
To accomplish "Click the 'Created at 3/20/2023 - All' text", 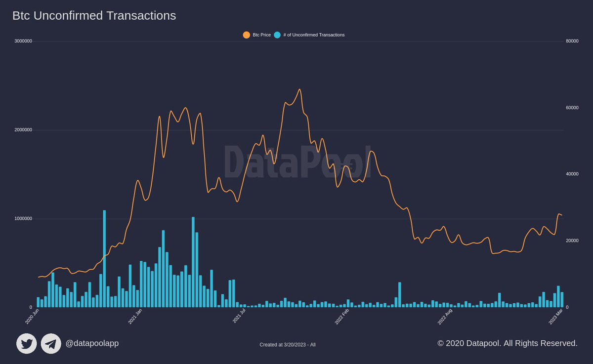I will point(288,345).
